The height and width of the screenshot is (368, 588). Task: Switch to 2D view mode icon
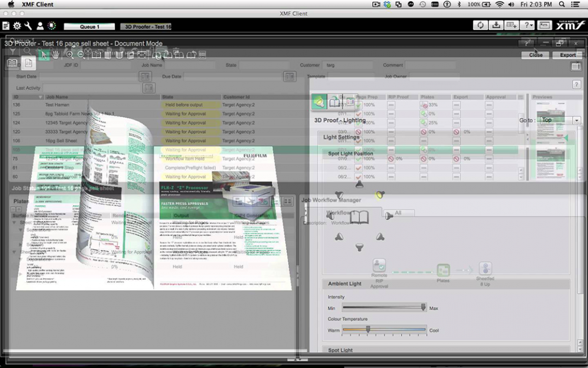point(28,63)
